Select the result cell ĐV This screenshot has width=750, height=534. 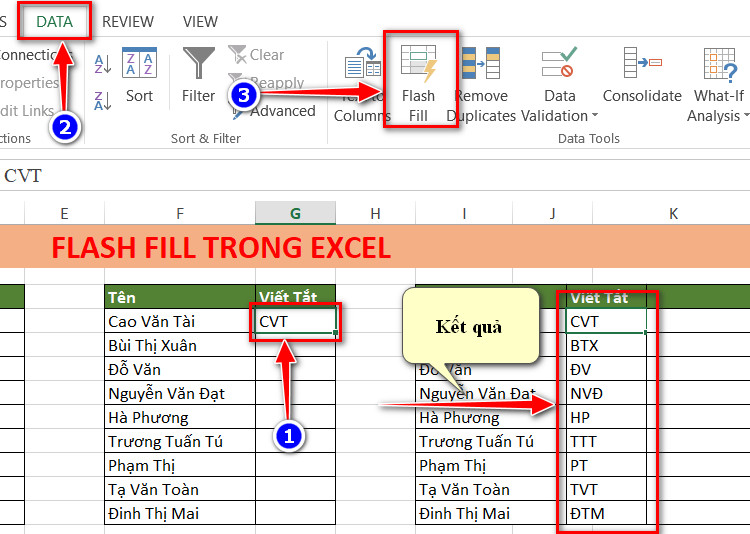click(607, 369)
